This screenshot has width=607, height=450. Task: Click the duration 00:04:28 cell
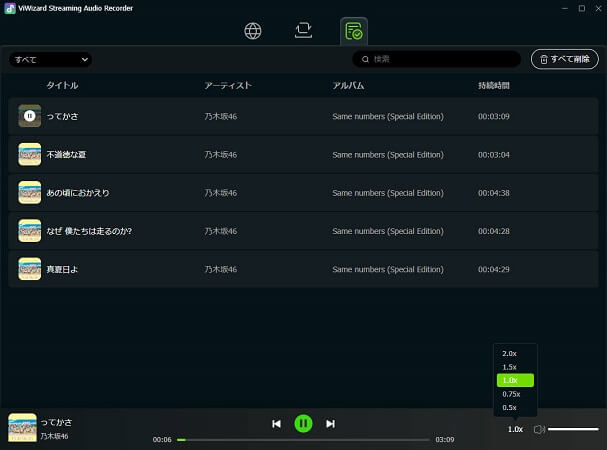(x=494, y=231)
